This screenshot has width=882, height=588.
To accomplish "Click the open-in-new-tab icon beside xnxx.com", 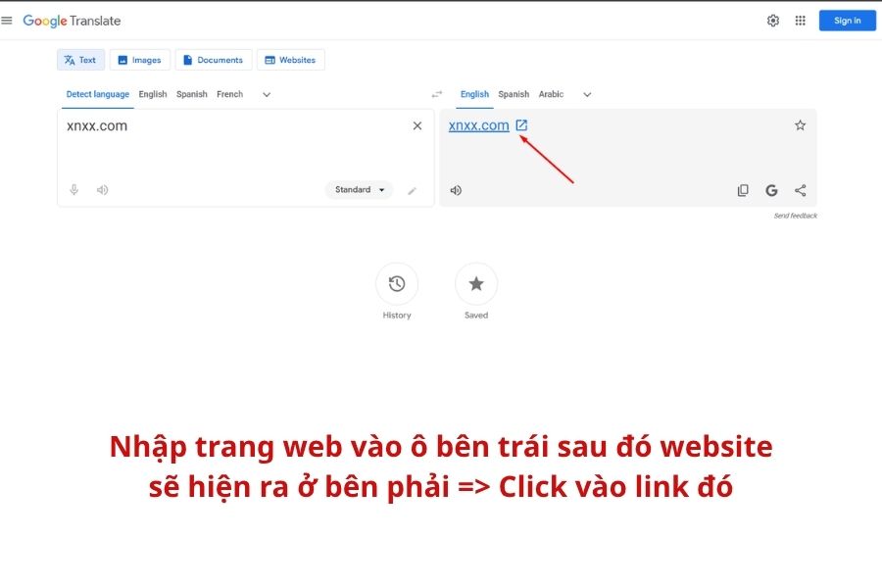I will point(521,124).
